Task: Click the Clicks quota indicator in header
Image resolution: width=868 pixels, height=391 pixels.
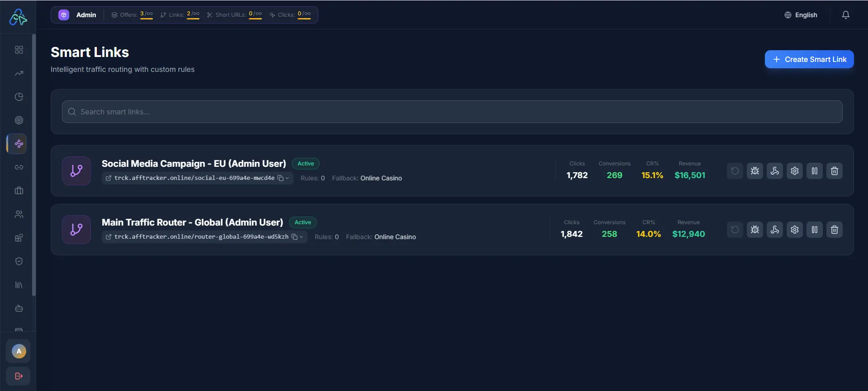Action: [290, 15]
